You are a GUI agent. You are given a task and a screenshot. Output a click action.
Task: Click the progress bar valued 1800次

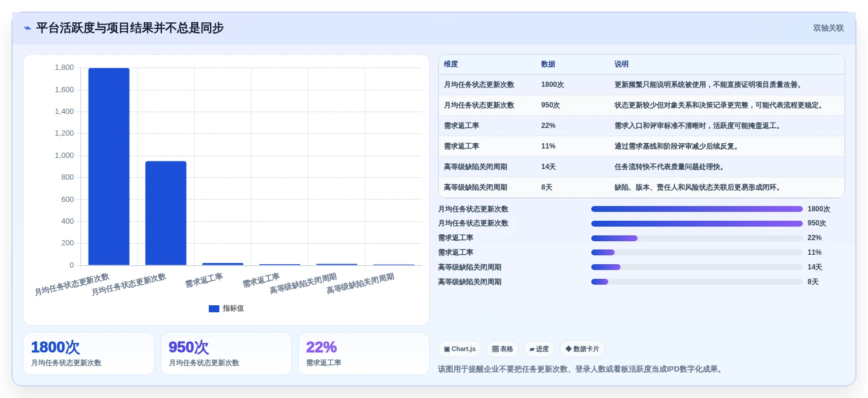[697, 209]
